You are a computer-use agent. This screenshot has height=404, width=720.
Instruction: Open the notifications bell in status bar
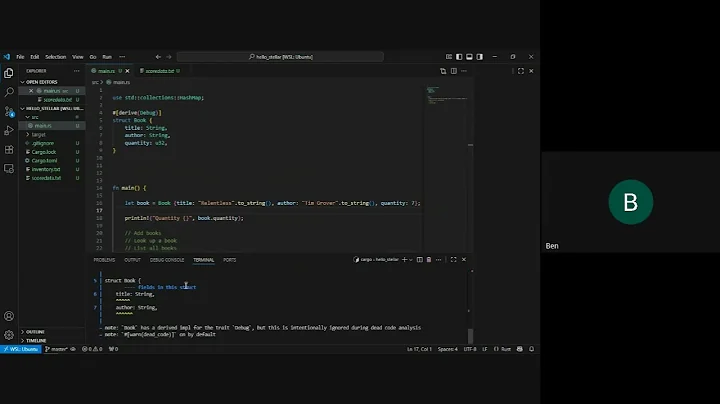click(531, 349)
